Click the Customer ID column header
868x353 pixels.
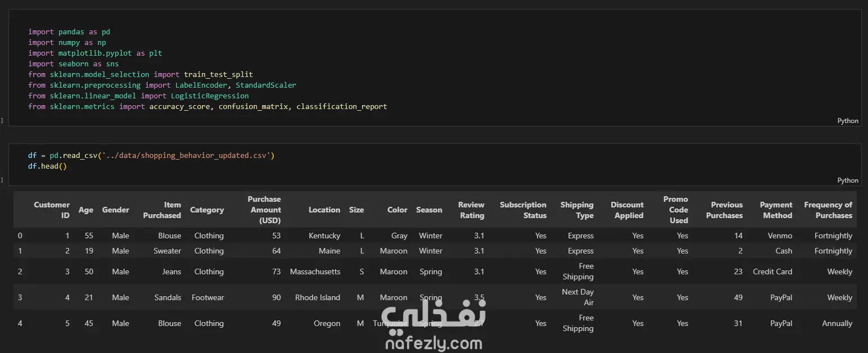52,210
